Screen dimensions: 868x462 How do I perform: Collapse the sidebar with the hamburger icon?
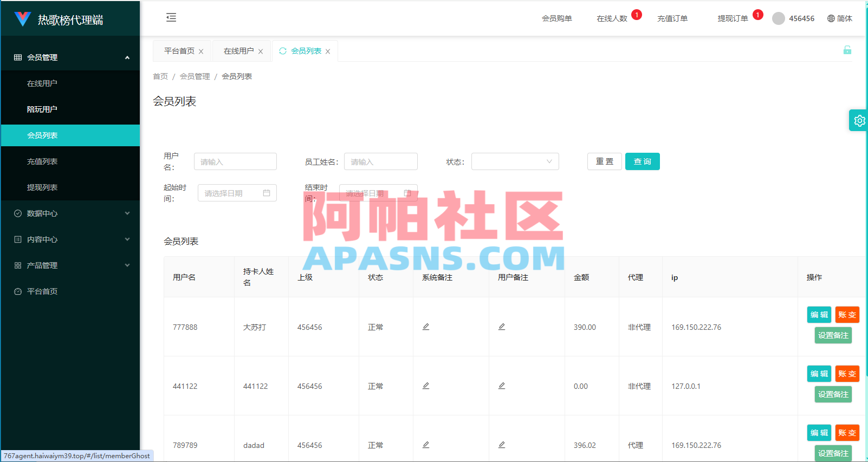point(171,17)
